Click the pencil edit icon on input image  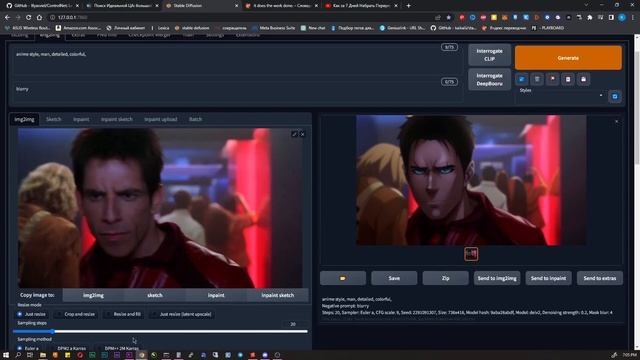coord(294,134)
